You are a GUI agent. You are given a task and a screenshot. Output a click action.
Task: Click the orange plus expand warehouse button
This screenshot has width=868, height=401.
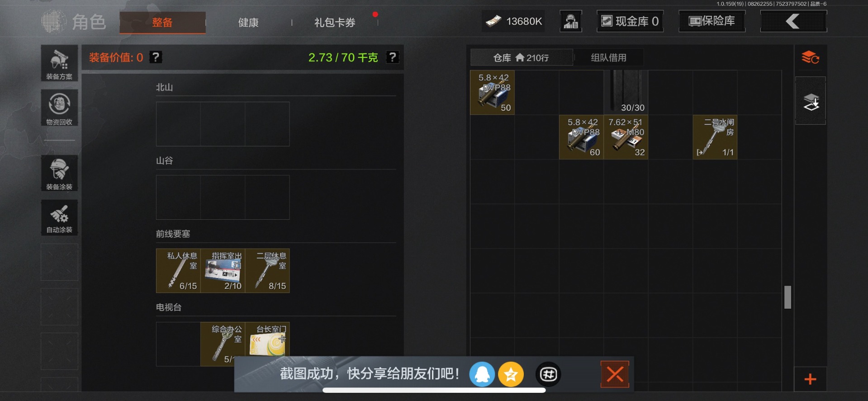[x=811, y=379]
